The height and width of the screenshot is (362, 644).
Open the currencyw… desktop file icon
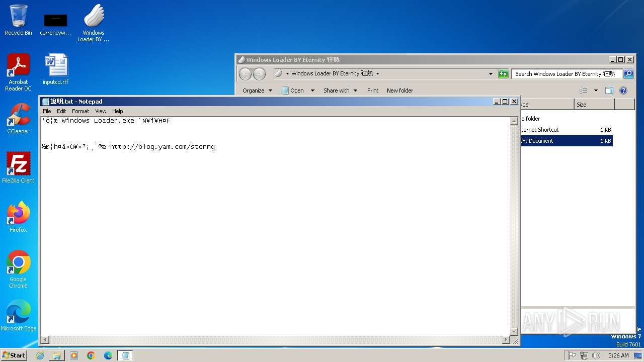[x=55, y=24]
